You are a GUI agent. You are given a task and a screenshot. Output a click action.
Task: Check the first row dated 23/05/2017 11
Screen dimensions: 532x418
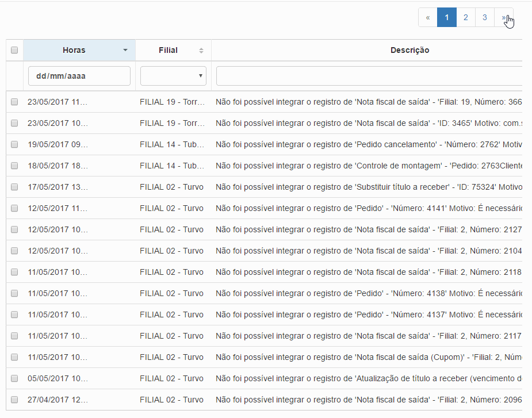(x=14, y=102)
